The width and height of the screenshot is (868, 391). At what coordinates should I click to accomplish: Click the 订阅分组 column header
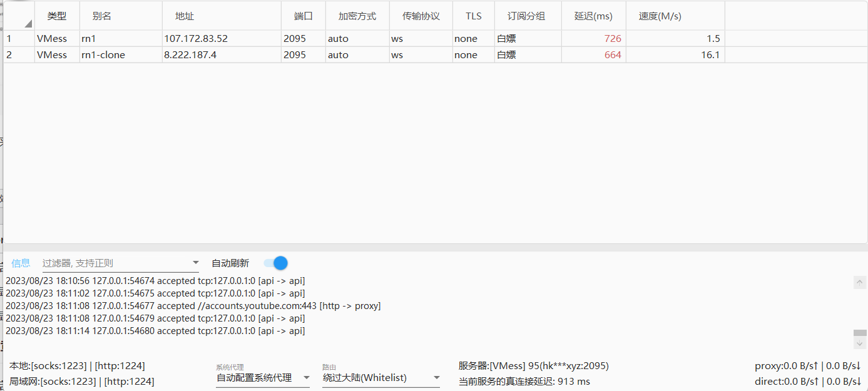click(526, 16)
